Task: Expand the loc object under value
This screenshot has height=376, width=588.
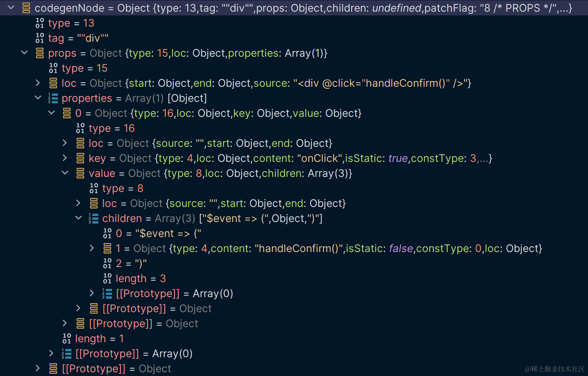Action: 78,203
